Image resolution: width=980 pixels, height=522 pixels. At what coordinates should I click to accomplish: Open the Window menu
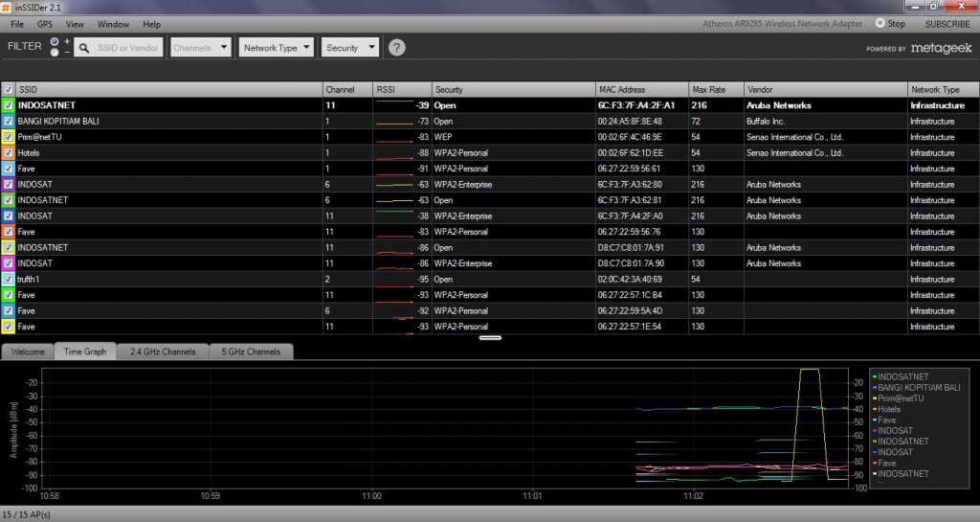coord(113,24)
